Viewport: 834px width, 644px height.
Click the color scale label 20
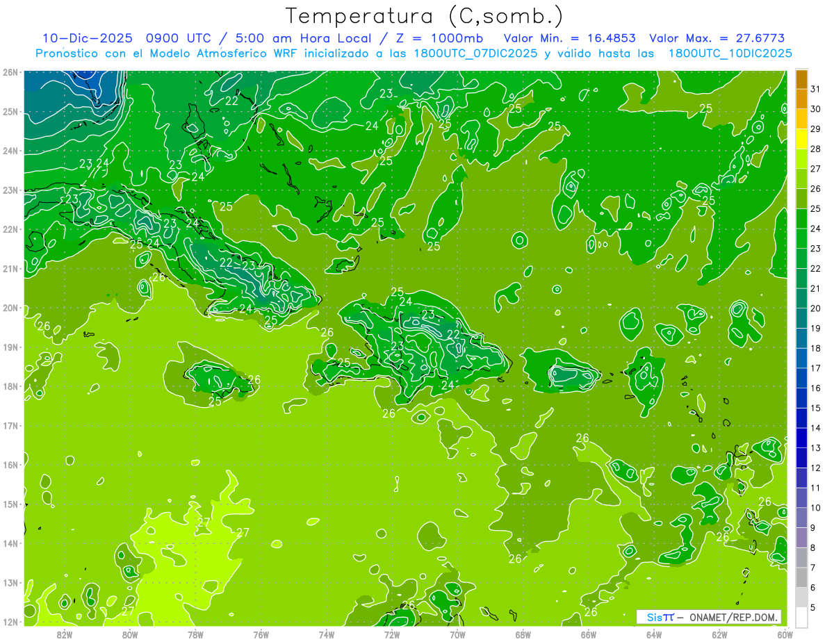(x=815, y=308)
